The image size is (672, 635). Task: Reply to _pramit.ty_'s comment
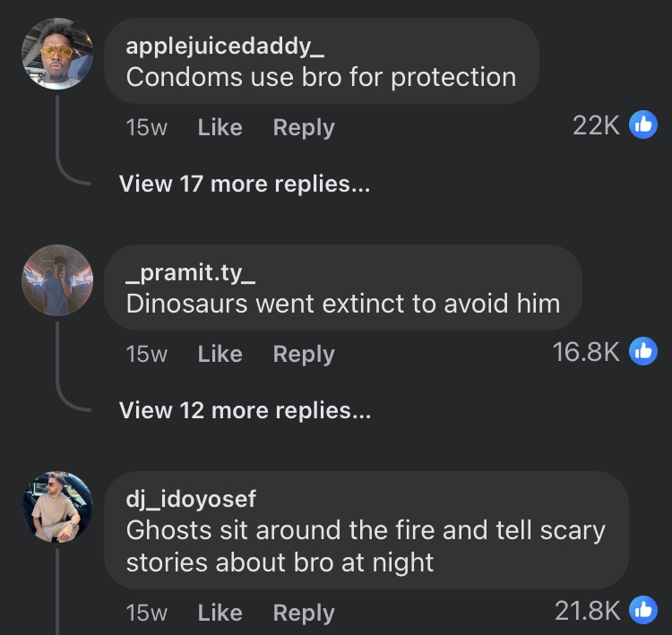[303, 355]
